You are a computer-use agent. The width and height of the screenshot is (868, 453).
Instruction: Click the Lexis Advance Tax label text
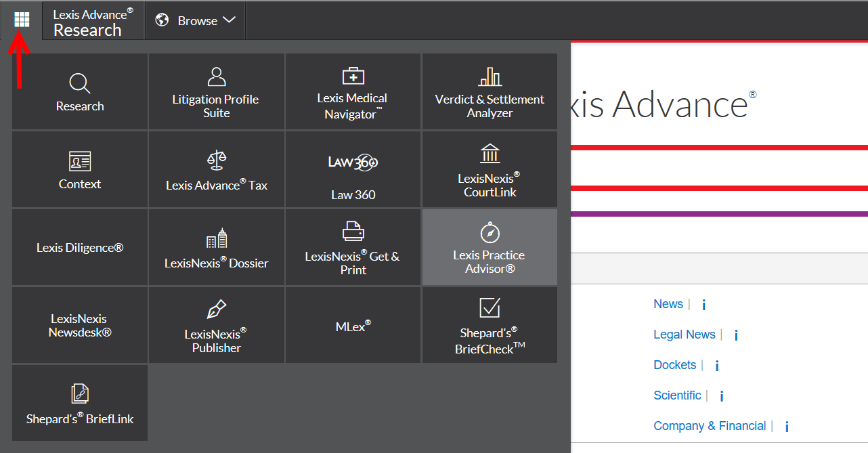tap(217, 185)
